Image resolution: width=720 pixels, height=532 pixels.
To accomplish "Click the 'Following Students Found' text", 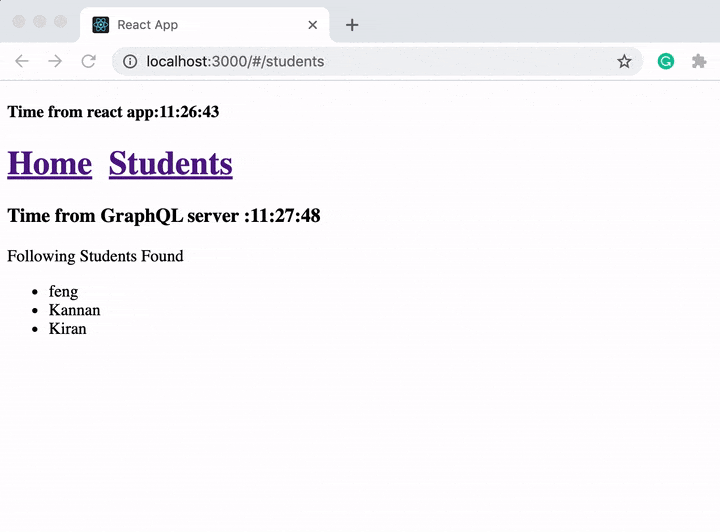I will coord(95,256).
